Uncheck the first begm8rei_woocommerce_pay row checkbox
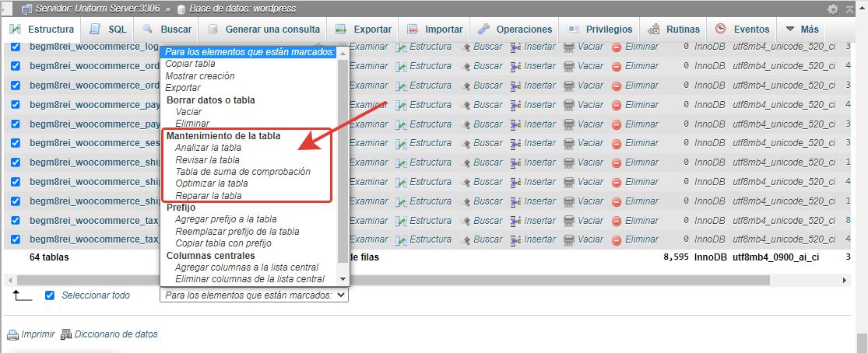Viewport: 868px width, 353px height. [16, 104]
